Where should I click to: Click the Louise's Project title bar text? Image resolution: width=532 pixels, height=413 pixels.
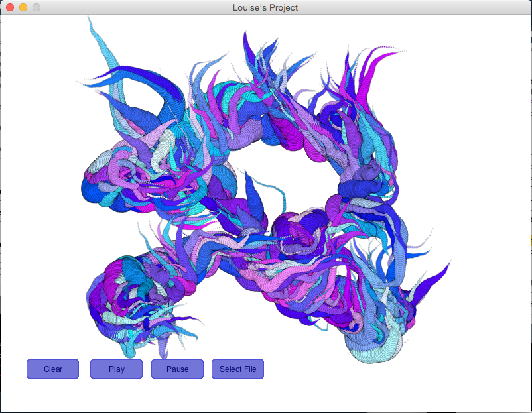tap(265, 7)
